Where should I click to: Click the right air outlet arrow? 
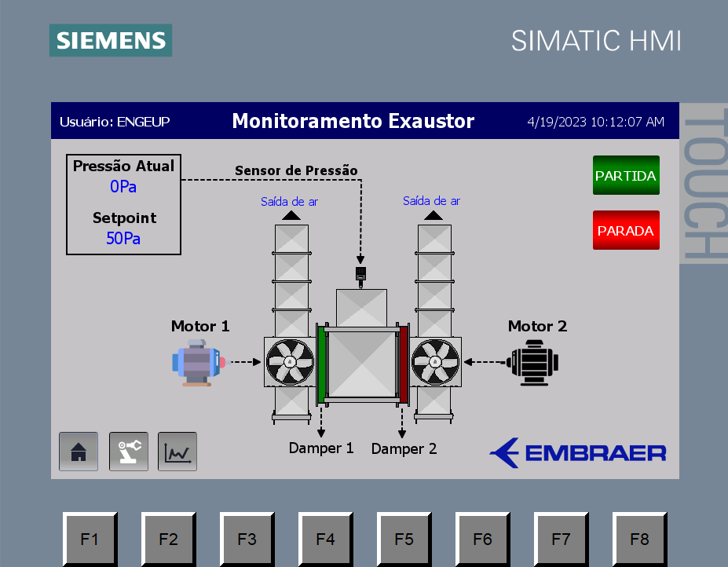point(434,215)
